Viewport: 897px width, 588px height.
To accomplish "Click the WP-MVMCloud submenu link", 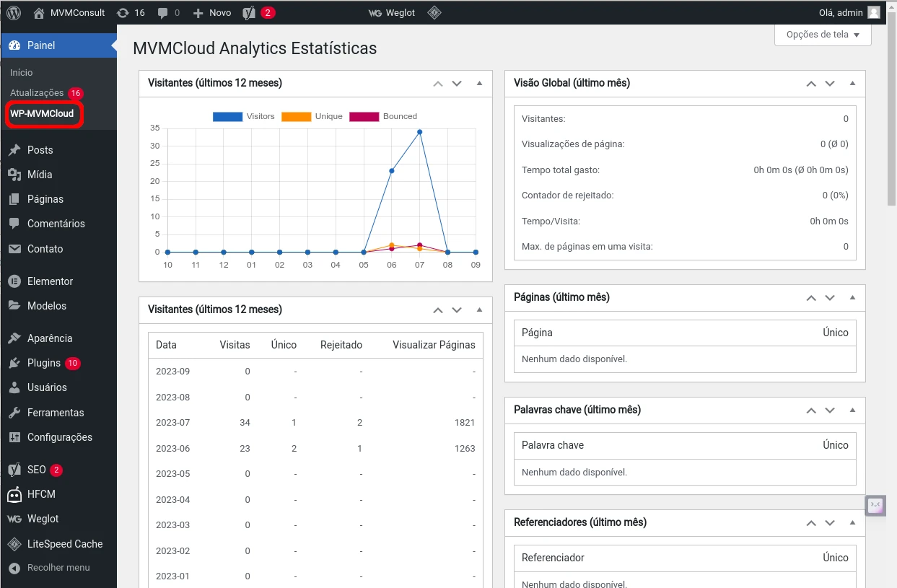I will click(x=42, y=113).
